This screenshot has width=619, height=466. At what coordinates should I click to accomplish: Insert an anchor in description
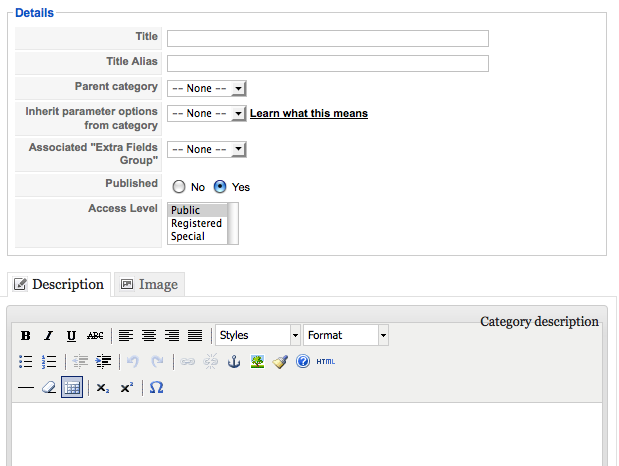tap(234, 361)
